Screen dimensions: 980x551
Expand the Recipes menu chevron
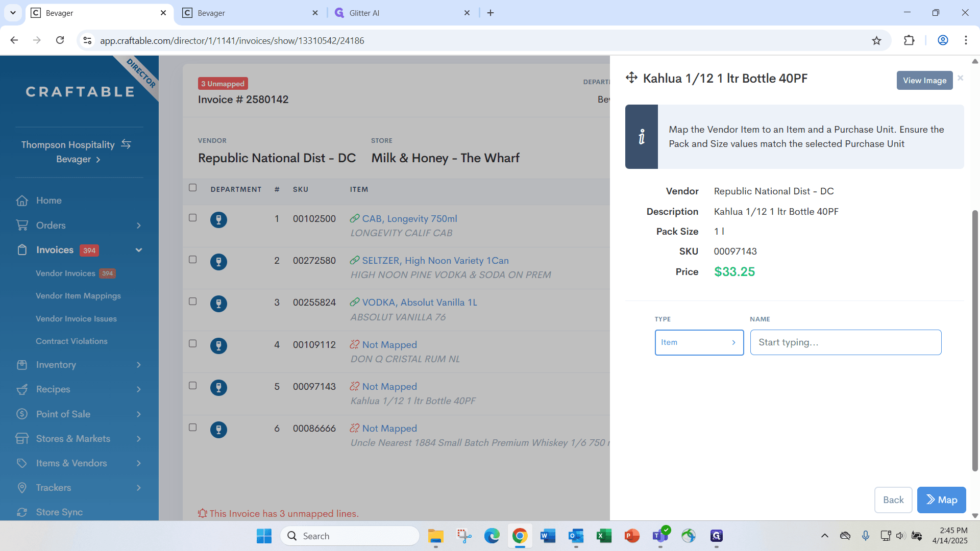(139, 389)
